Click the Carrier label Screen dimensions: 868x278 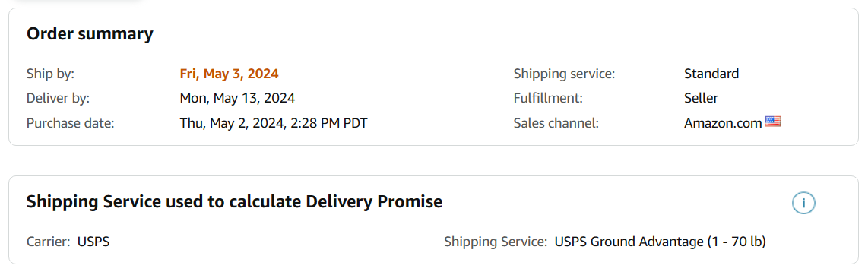(48, 242)
